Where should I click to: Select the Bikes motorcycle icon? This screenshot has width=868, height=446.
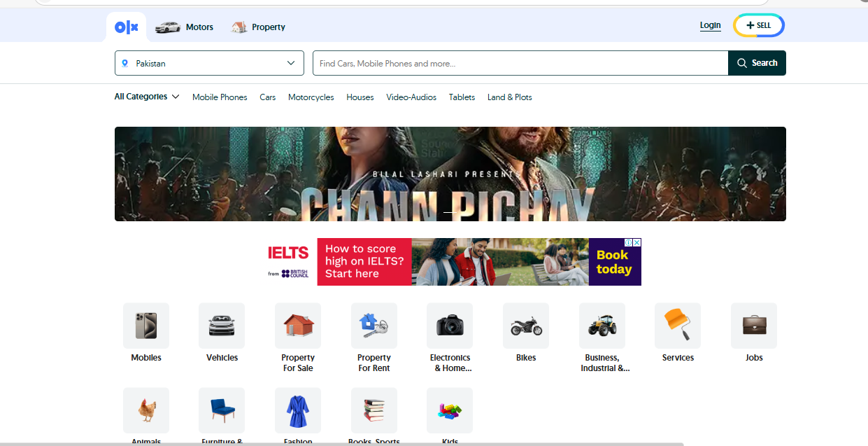(526, 326)
